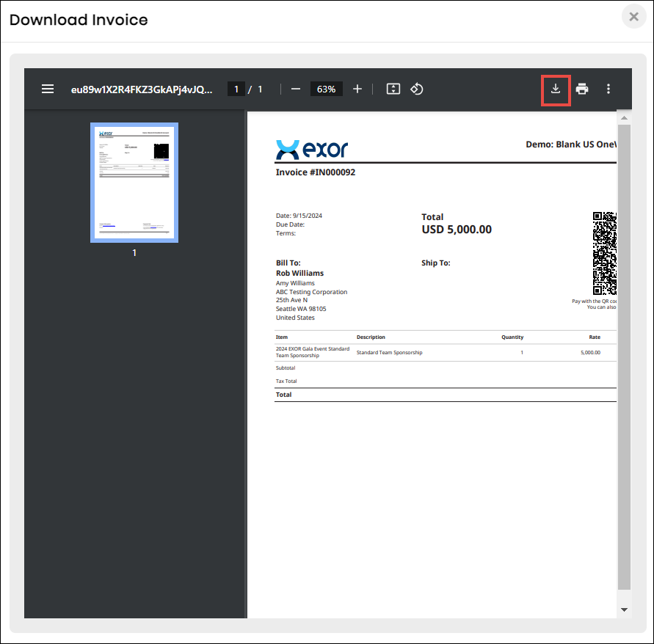This screenshot has width=654, height=644.
Task: Toggle the PDF sidebar hamburger menu
Action: coord(48,89)
